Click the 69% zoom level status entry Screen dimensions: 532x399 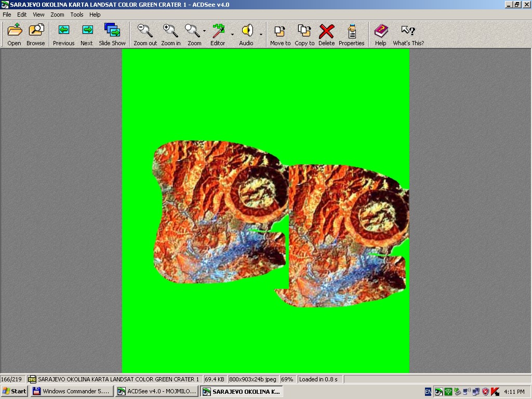point(287,379)
